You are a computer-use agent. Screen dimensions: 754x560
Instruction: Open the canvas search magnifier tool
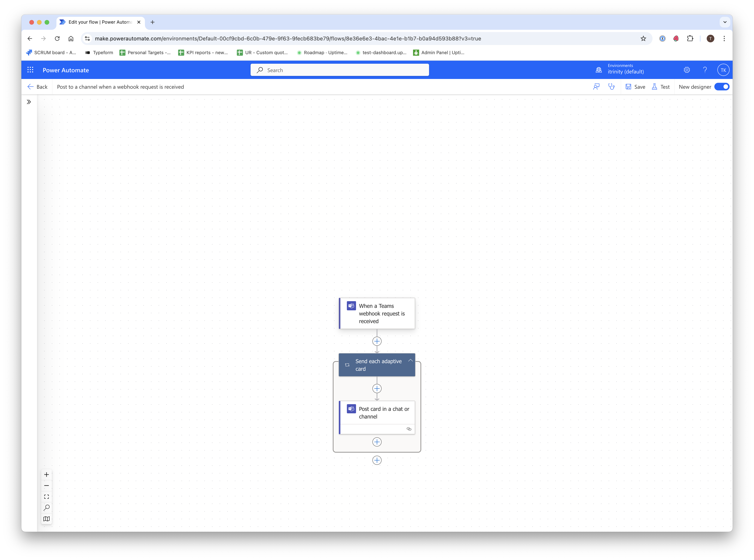[x=46, y=508]
